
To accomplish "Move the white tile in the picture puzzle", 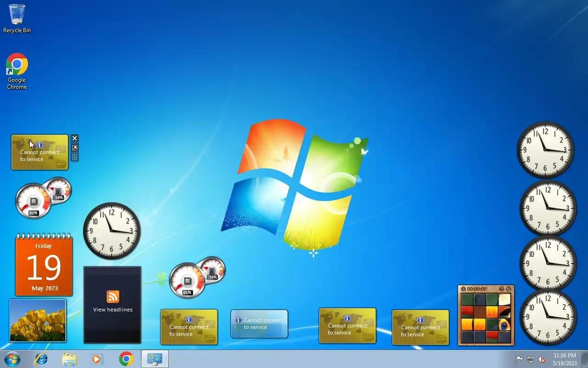I will [504, 300].
